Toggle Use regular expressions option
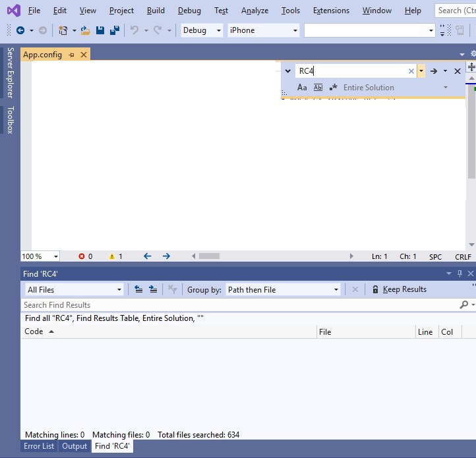Screen dimensions: 476x458 point(334,88)
